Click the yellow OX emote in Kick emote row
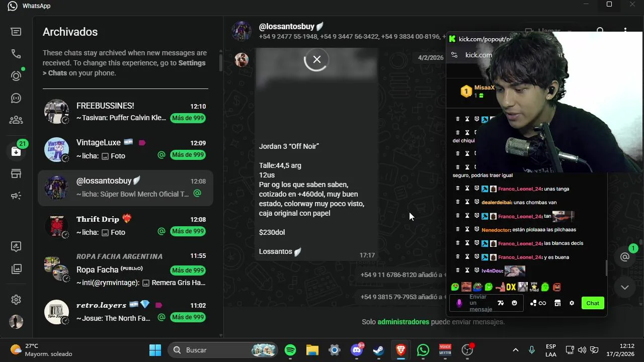 (x=511, y=287)
